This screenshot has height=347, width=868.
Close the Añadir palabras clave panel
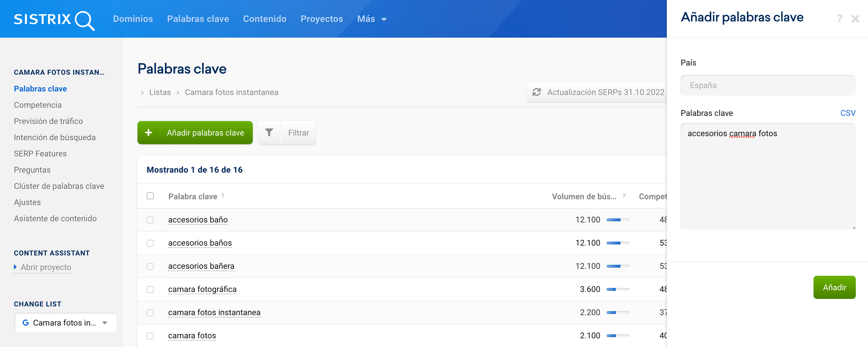855,19
